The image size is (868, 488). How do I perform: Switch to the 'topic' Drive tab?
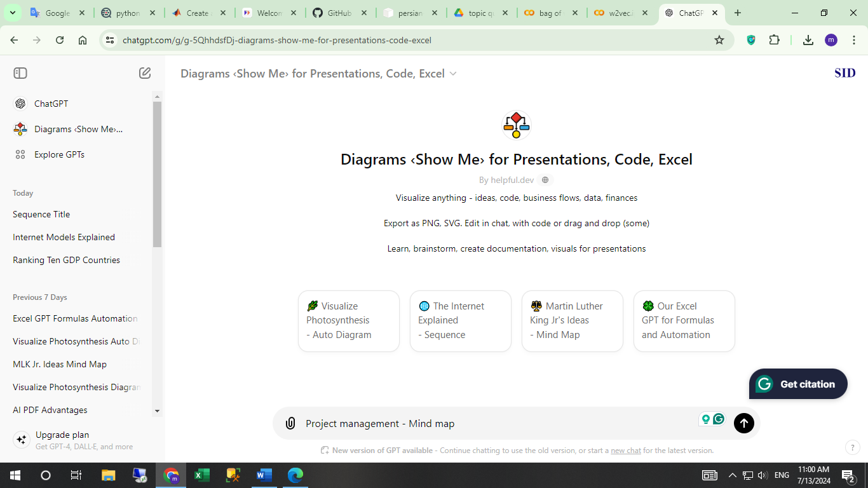[480, 13]
